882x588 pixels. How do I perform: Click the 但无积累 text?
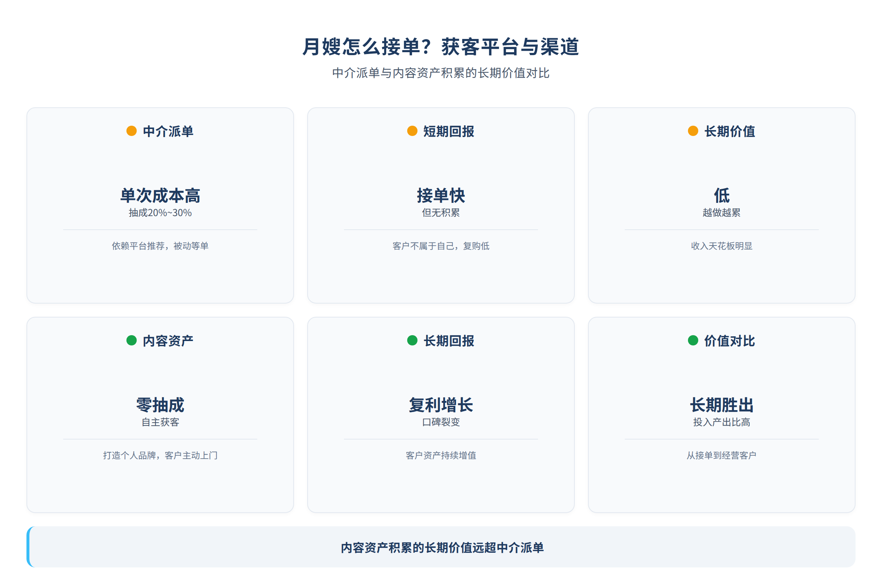coord(441,213)
